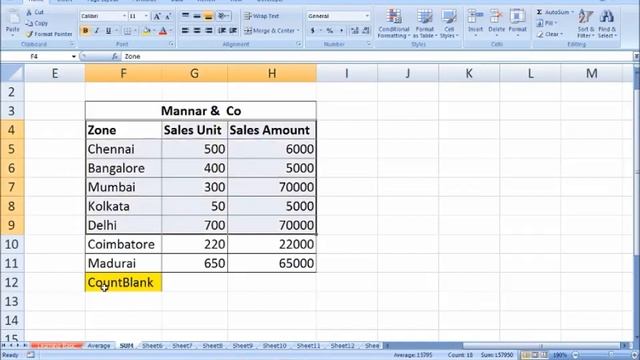Click the Paste icon
The width and height of the screenshot is (640, 360).
coord(13,18)
